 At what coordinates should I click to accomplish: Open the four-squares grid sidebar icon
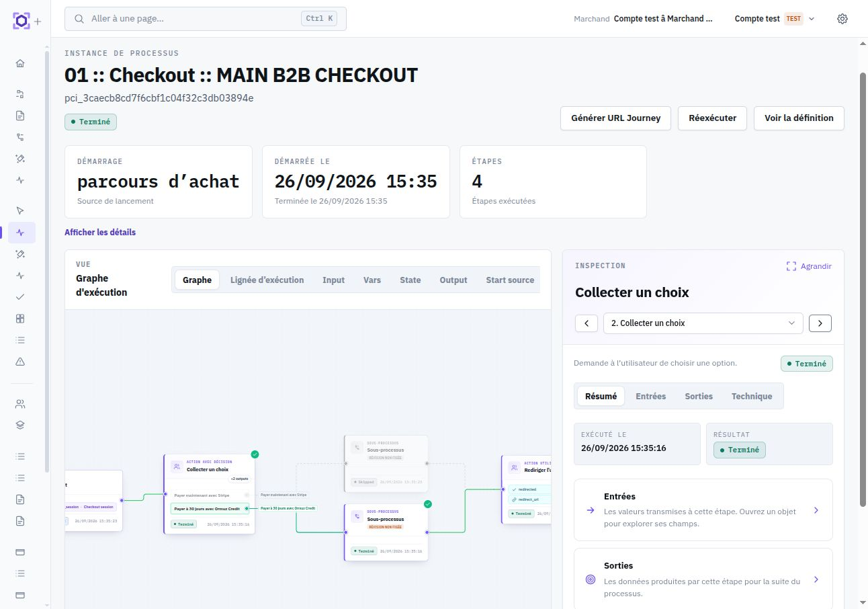20,319
